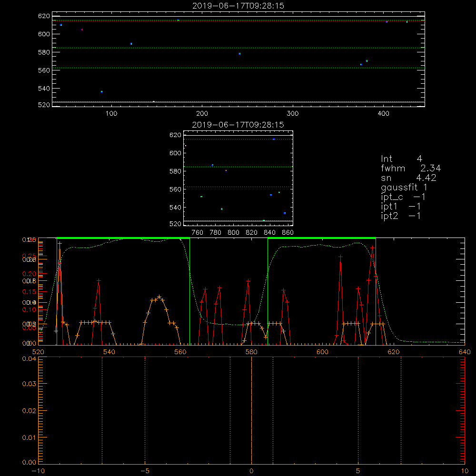
Task: Click x-axis label 300 on top plot
Action: tap(293, 114)
